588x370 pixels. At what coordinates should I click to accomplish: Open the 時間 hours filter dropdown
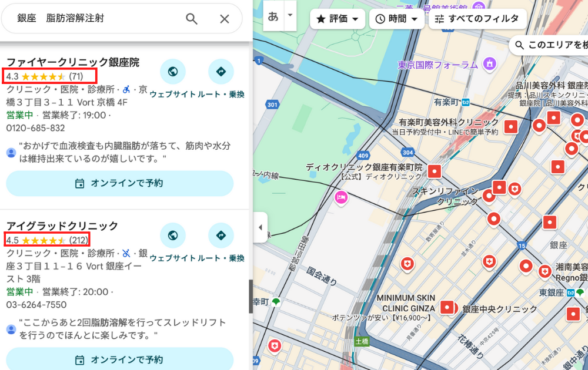pyautogui.click(x=397, y=19)
